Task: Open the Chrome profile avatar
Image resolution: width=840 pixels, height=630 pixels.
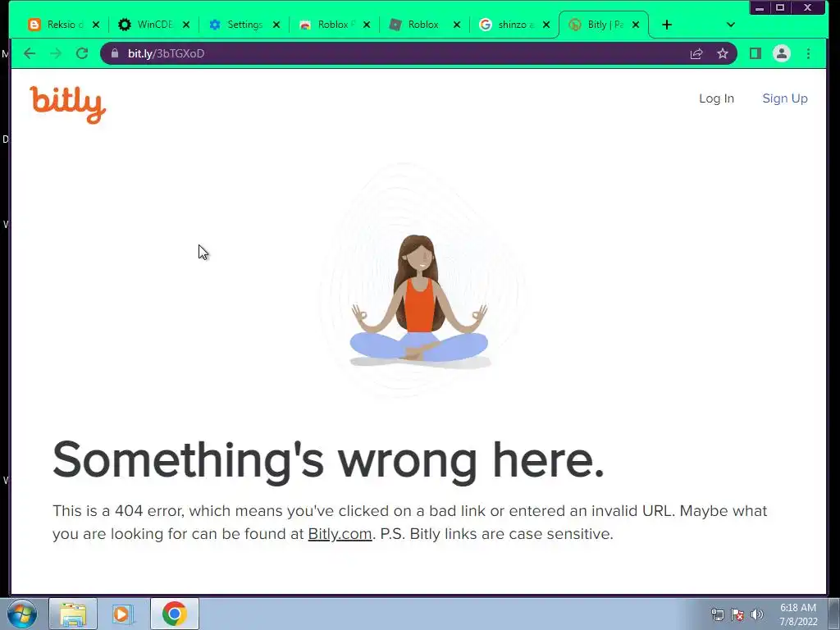Action: click(782, 53)
